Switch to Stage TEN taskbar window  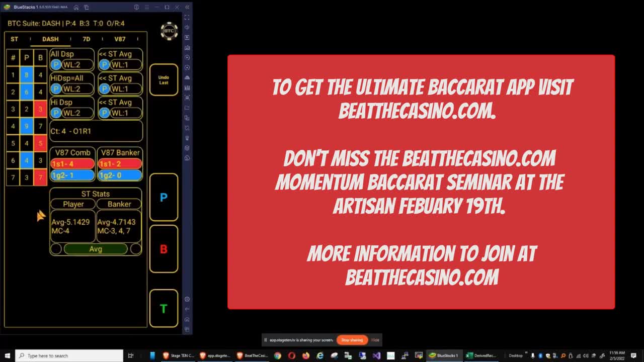(179, 355)
